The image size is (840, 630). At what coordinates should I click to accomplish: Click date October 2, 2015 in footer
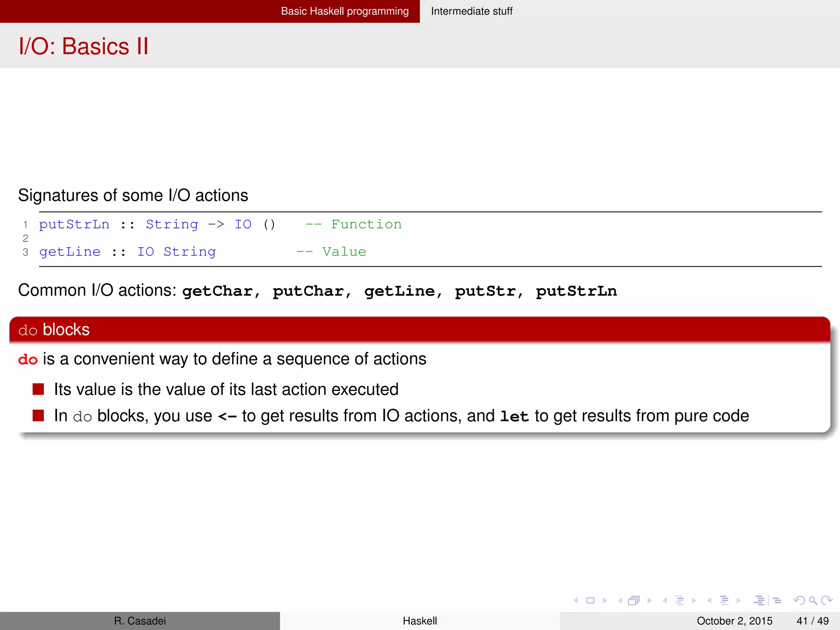[735, 621]
